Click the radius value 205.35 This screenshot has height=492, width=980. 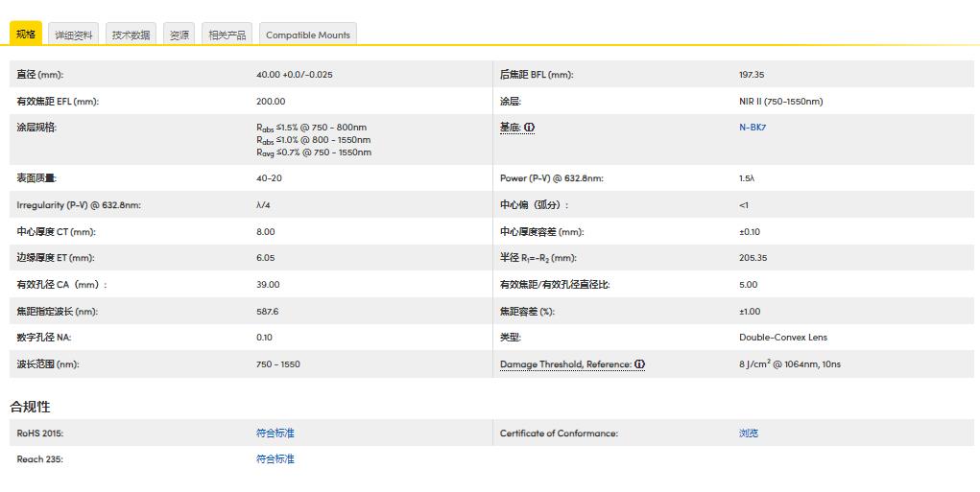753,257
